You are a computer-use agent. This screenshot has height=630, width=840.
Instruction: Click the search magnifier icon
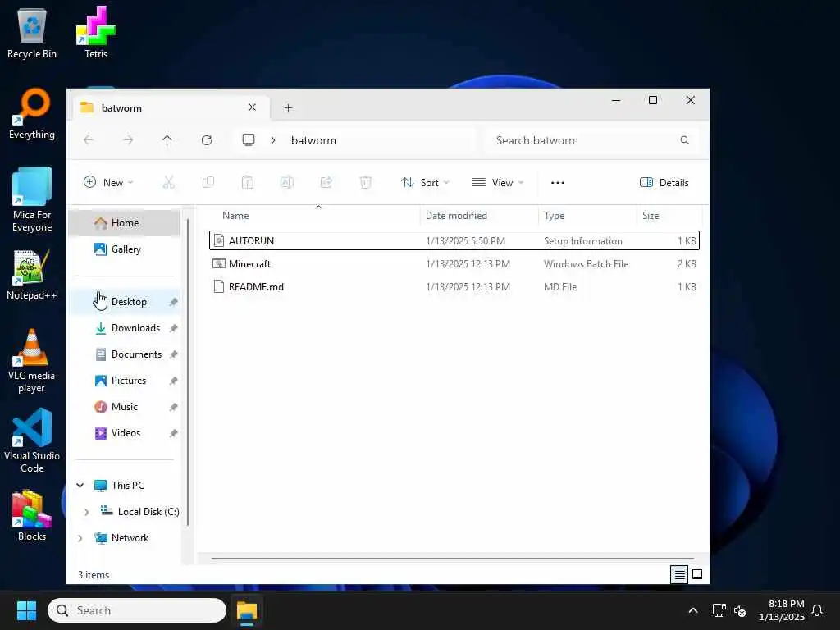click(685, 140)
